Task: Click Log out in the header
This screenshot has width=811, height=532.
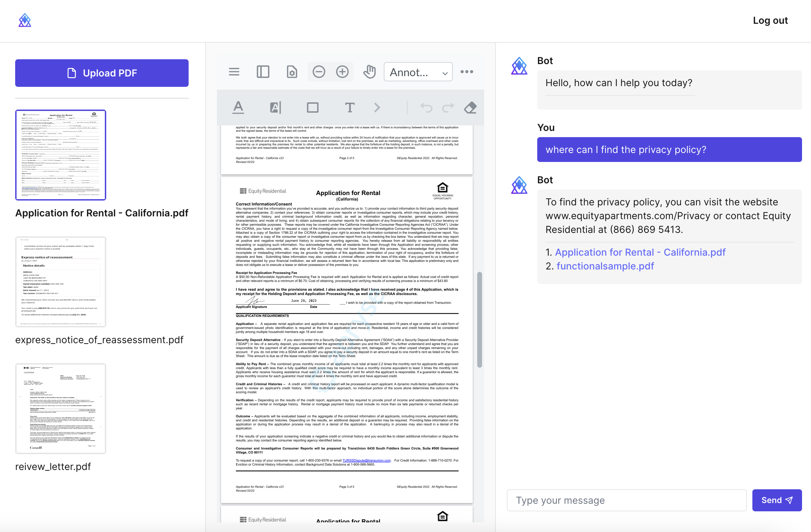Action: (x=770, y=21)
